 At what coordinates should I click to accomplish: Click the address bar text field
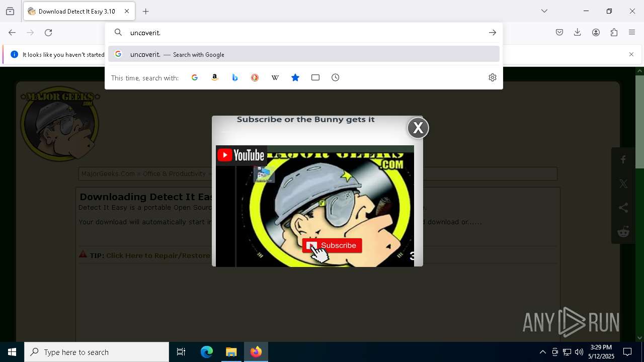tap(304, 33)
